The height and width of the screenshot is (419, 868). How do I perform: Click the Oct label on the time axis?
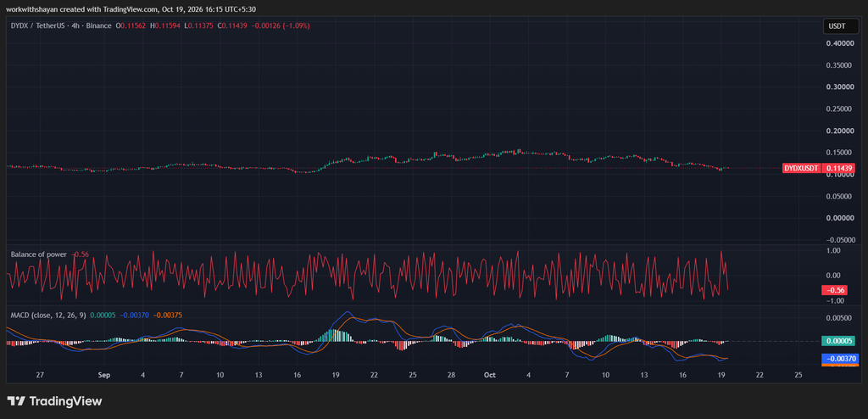pos(489,375)
